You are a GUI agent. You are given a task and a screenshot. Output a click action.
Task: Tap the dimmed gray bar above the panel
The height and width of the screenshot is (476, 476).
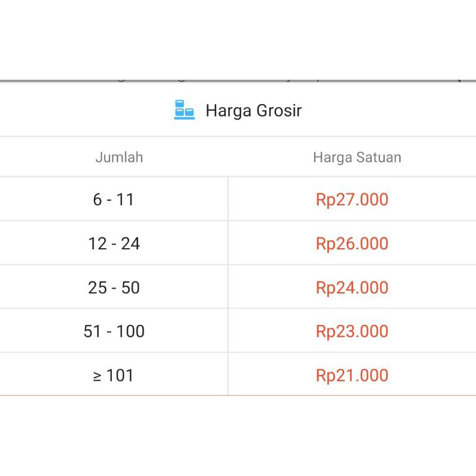[x=238, y=81]
